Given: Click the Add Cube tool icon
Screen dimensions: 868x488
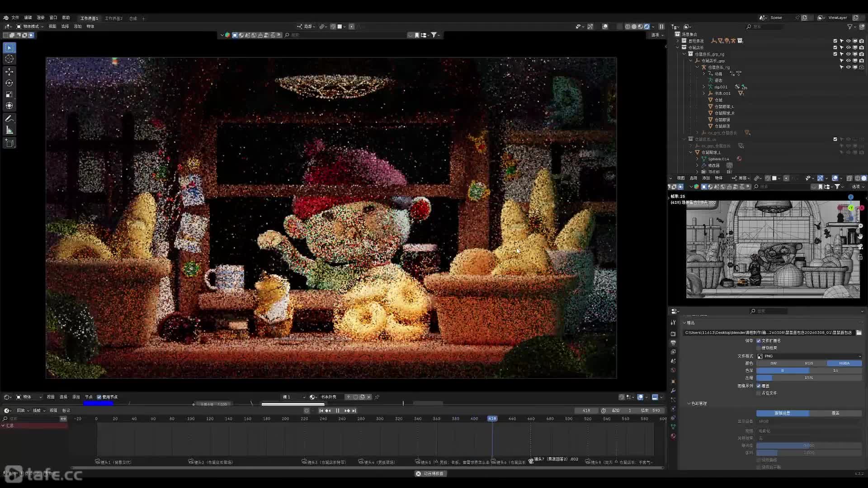Looking at the screenshot, I should [x=9, y=143].
